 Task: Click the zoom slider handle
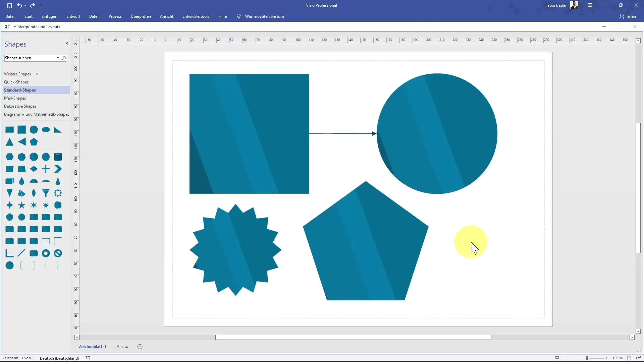[x=587, y=358]
